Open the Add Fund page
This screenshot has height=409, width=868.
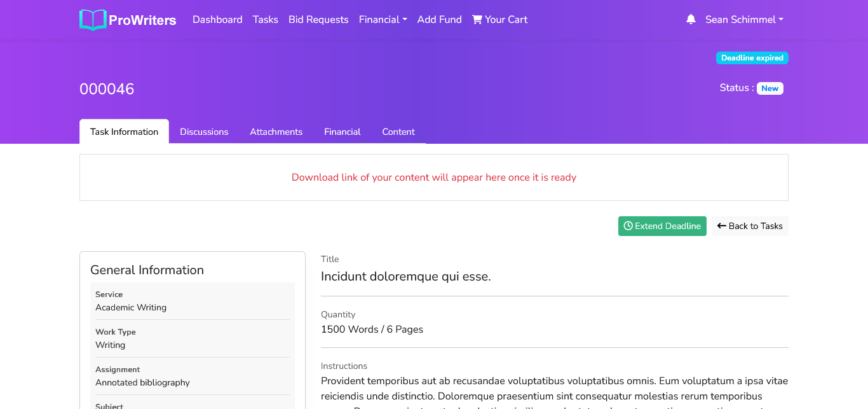tap(439, 20)
